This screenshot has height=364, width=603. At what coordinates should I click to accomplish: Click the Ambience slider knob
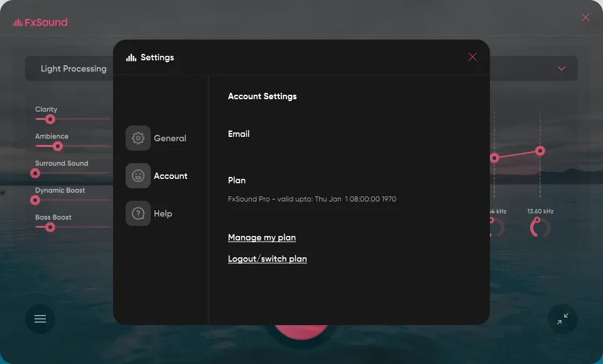pos(57,146)
